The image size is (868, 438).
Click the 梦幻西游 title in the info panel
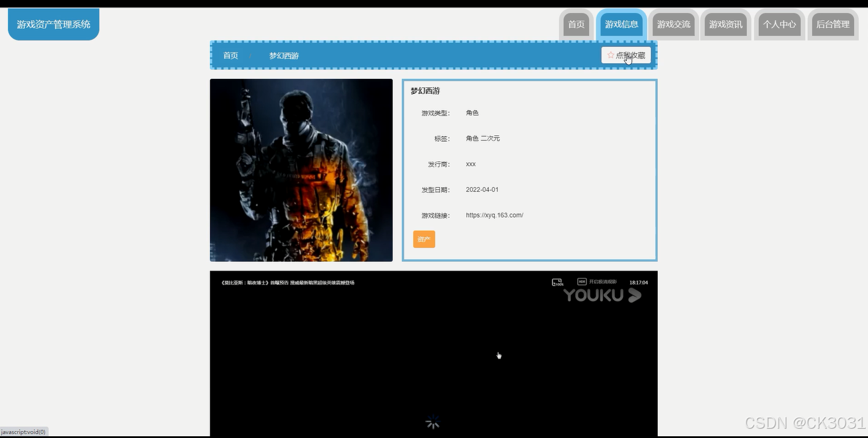pos(425,91)
